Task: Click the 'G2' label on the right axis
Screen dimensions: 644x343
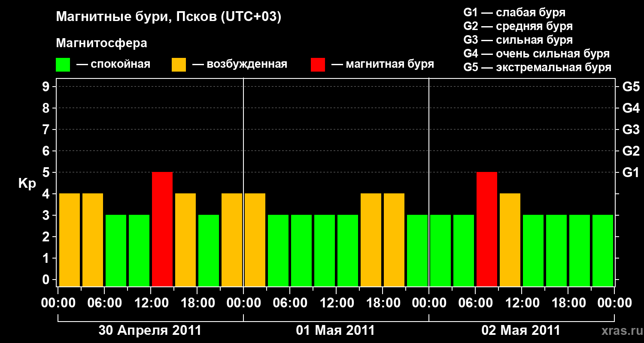Action: pos(631,151)
